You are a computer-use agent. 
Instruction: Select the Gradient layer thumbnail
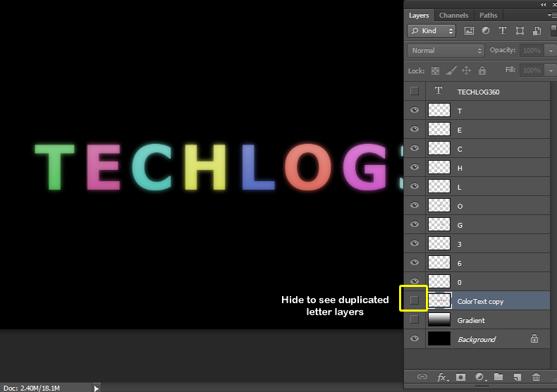[x=439, y=319]
